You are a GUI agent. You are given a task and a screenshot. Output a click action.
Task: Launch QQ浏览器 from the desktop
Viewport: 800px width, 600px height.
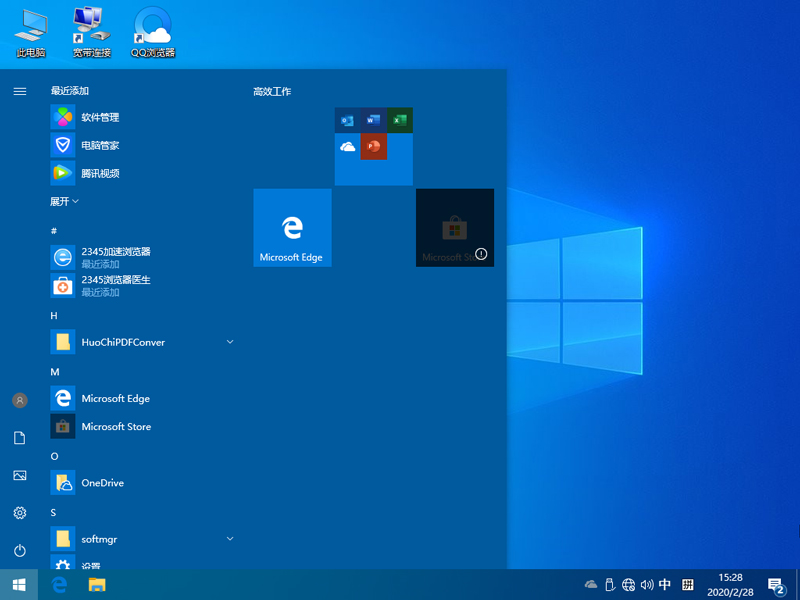point(151,25)
